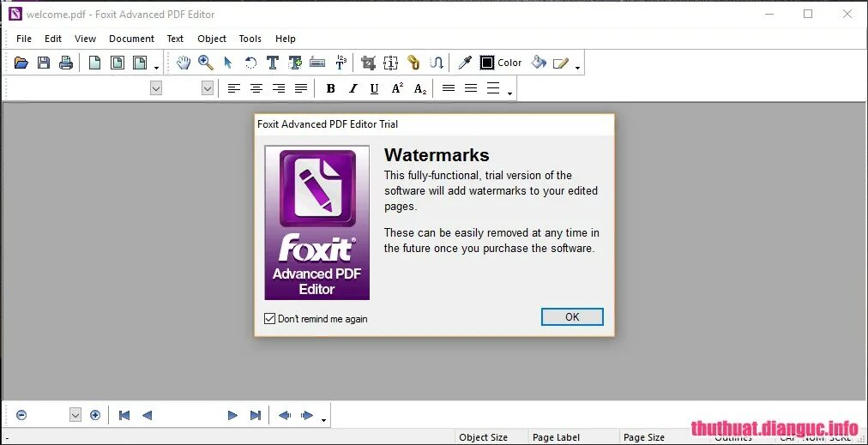This screenshot has height=445, width=868.
Task: Justify text alignment
Action: pyautogui.click(x=301, y=88)
